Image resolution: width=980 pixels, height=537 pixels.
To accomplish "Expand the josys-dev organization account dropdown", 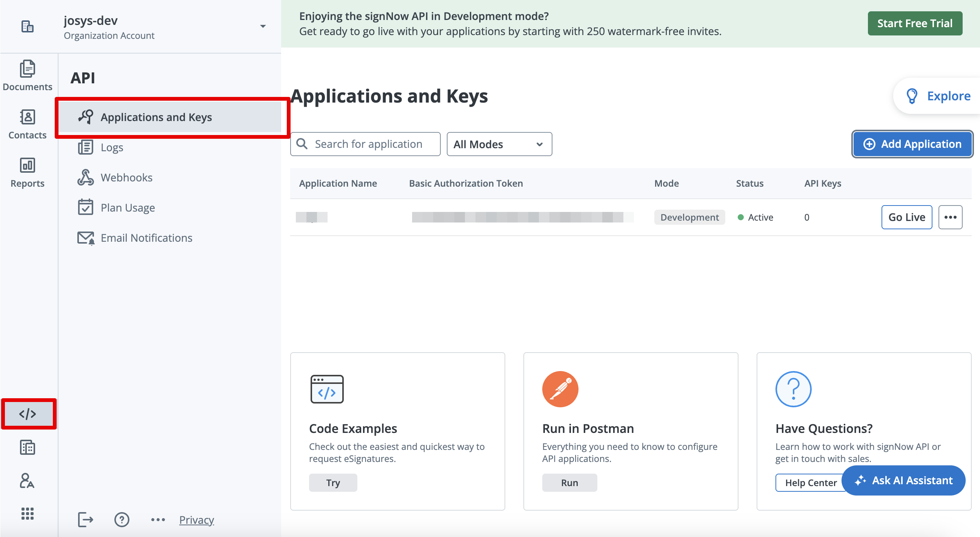I will tap(263, 26).
